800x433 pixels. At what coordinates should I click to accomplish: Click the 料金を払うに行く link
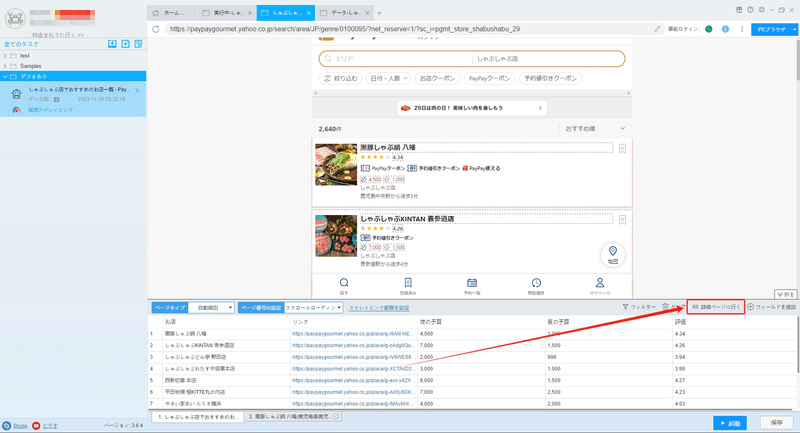click(x=58, y=35)
